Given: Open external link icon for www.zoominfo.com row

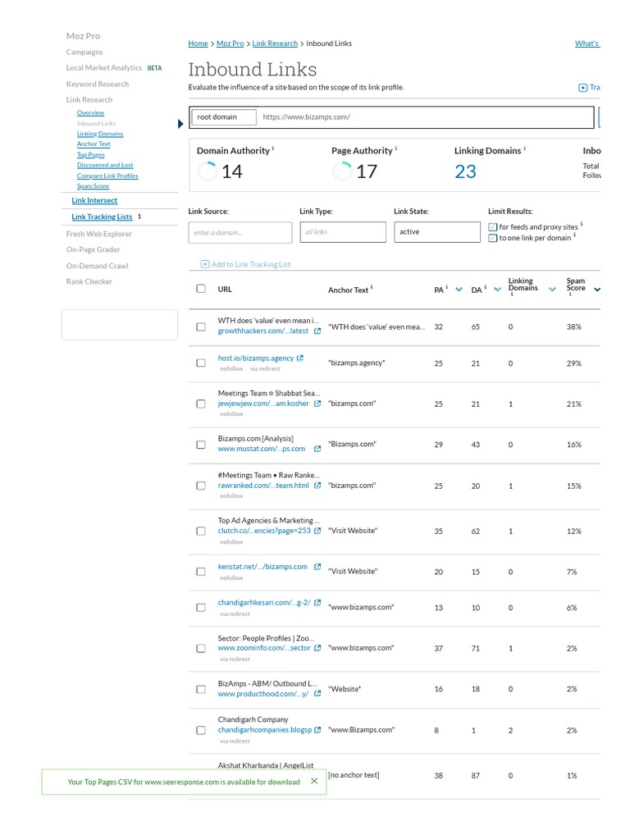Looking at the screenshot, I should coord(317,648).
